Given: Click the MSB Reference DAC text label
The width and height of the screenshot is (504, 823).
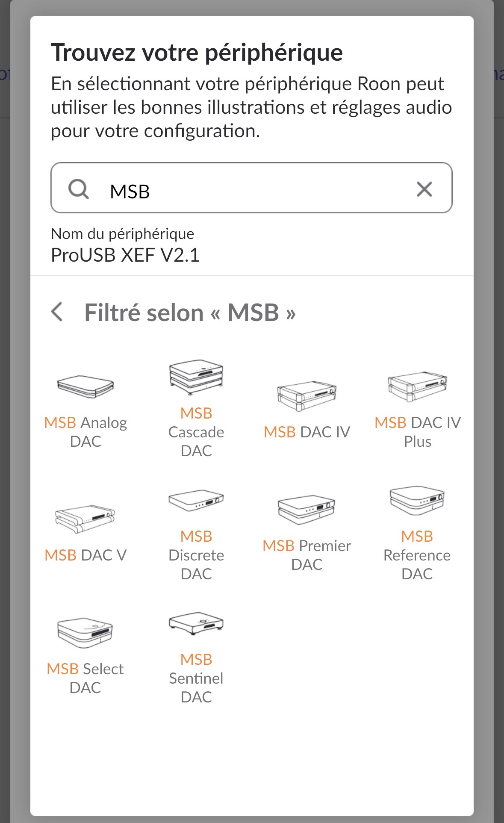Looking at the screenshot, I should 417,555.
